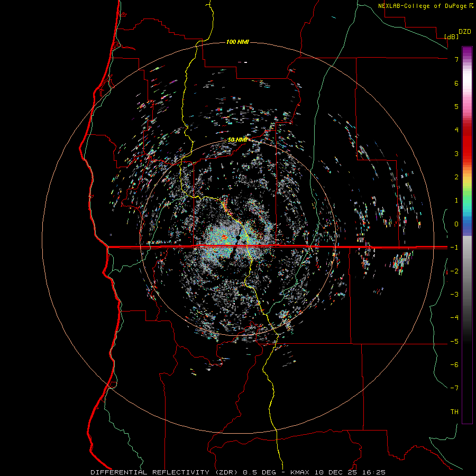
Task: Click the Differential Reflectivity caption at bottom
Action: [x=238, y=472]
